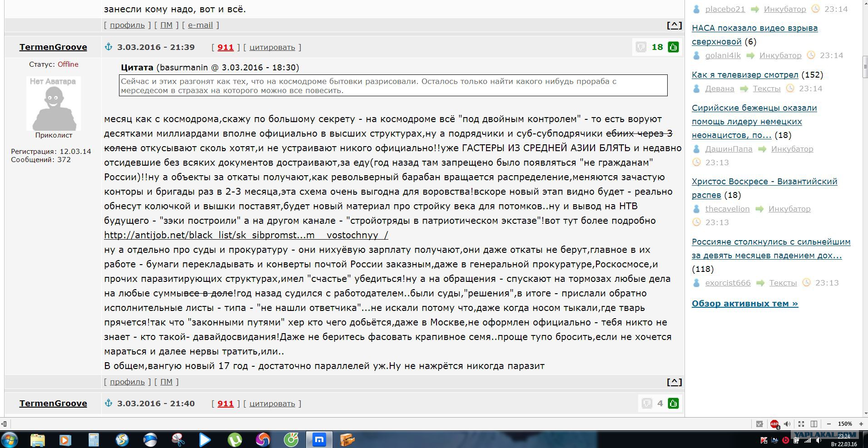The image size is (868, 448).
Task: Zoom in with the plus button
Action: [x=861, y=424]
